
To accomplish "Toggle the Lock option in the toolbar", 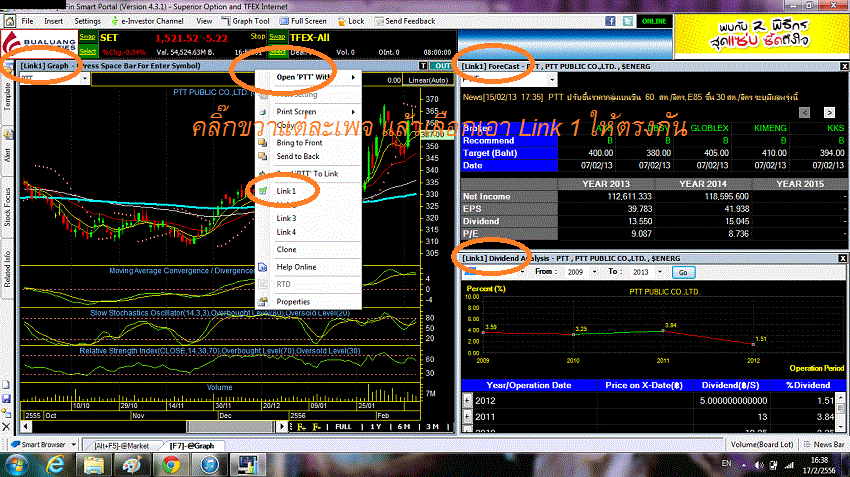I will (351, 21).
